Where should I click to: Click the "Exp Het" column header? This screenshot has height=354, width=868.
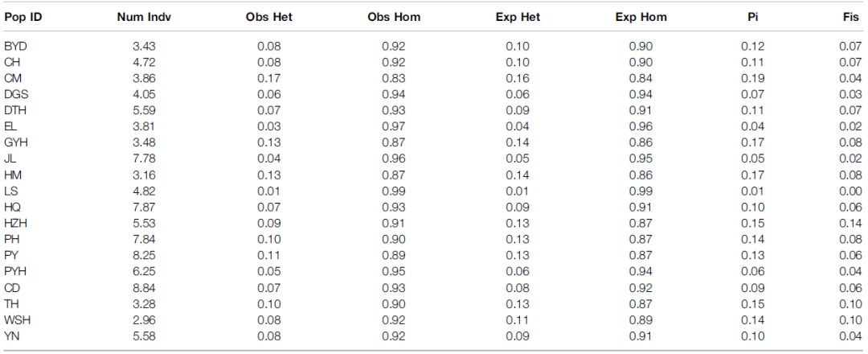click(x=517, y=17)
